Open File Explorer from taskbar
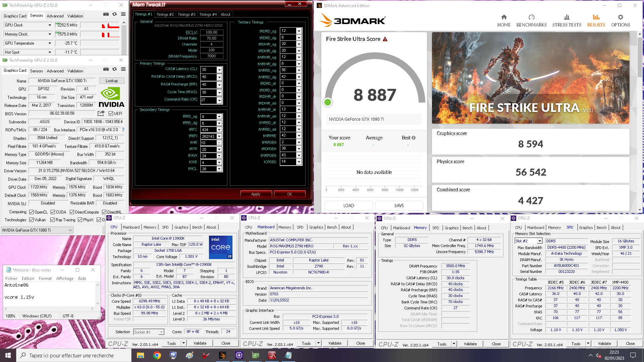The height and width of the screenshot is (362, 644). pyautogui.click(x=141, y=355)
